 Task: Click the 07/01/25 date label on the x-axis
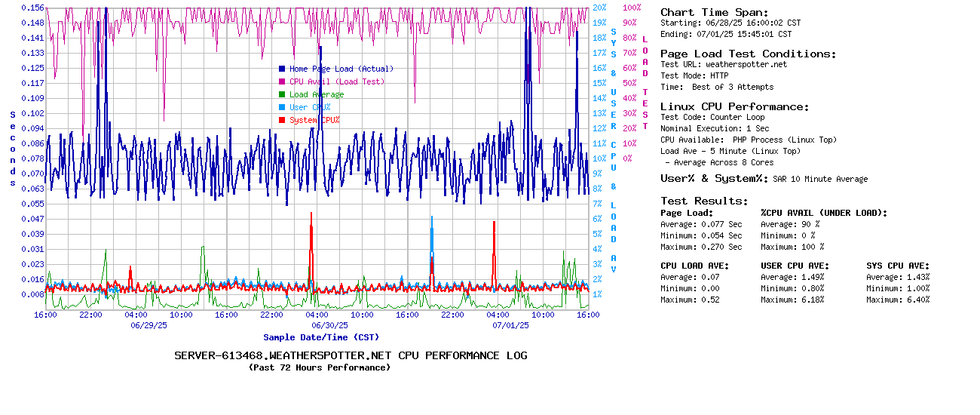(x=510, y=325)
